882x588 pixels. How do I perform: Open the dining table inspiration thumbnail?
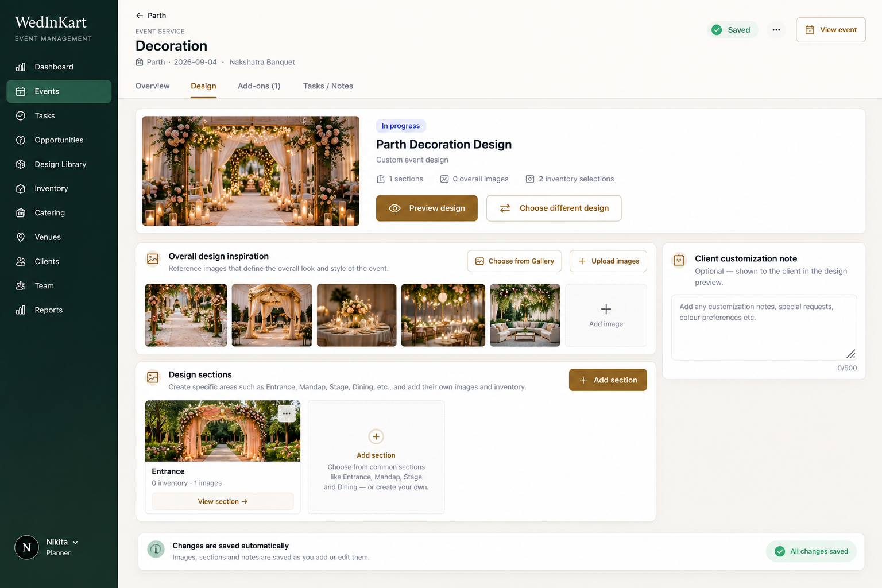[357, 315]
